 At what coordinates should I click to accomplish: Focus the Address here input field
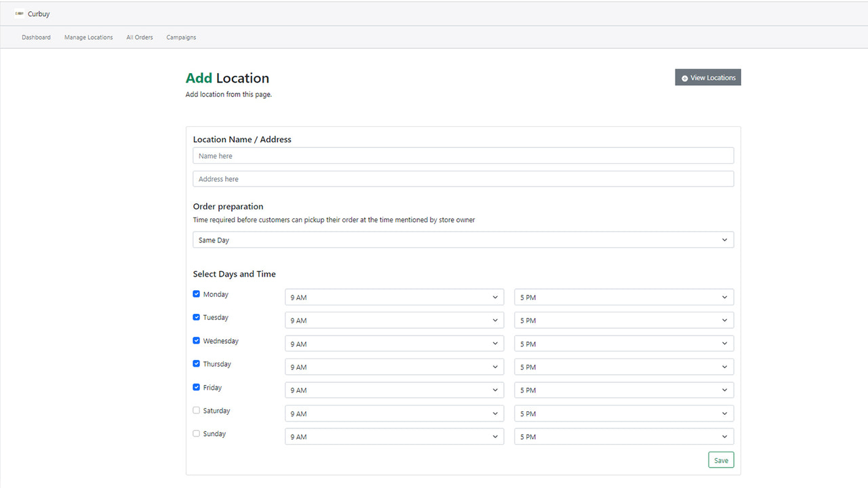click(x=463, y=179)
